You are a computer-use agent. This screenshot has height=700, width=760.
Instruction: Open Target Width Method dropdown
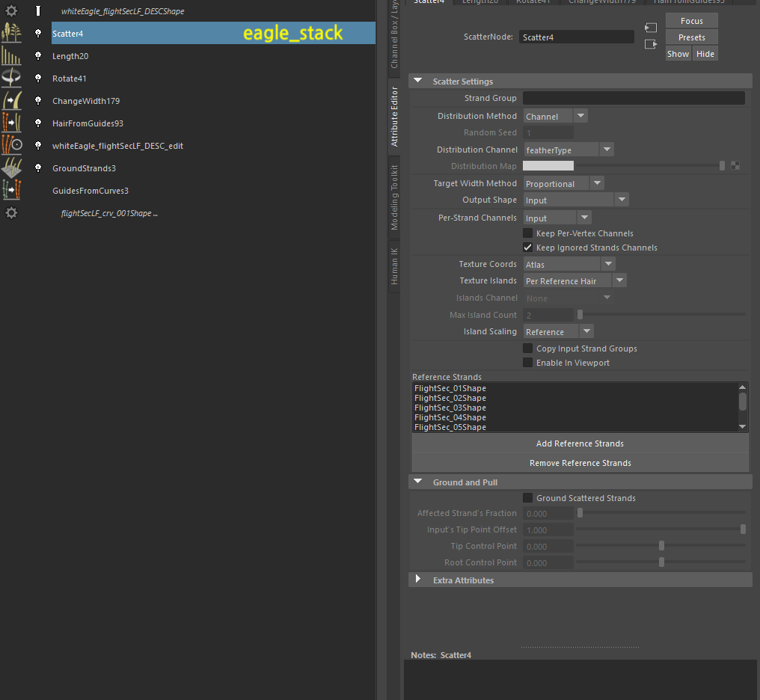[x=564, y=183]
